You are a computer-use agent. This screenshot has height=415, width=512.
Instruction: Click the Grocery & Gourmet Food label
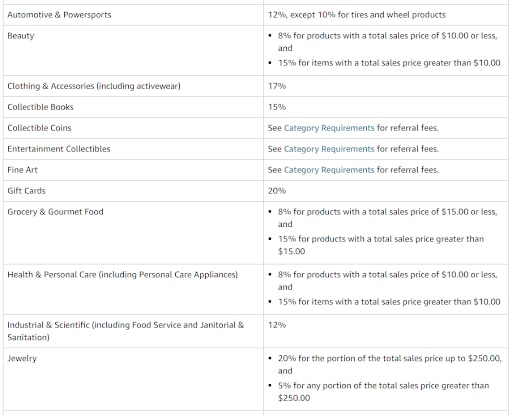coord(55,212)
